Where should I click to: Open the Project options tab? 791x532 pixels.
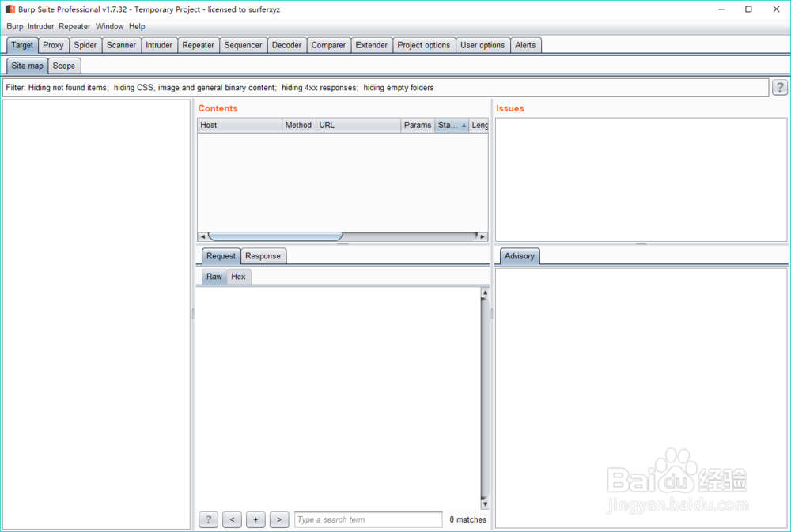coord(424,45)
